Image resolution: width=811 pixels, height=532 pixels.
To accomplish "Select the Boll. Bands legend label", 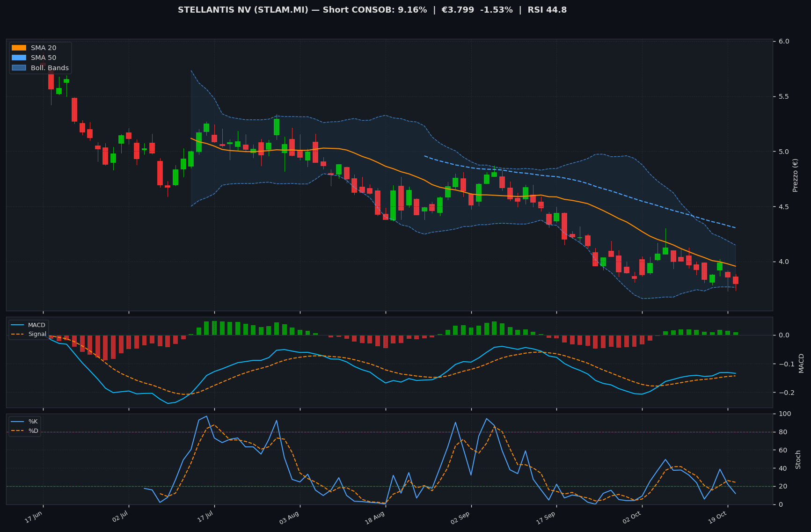I will [x=50, y=68].
